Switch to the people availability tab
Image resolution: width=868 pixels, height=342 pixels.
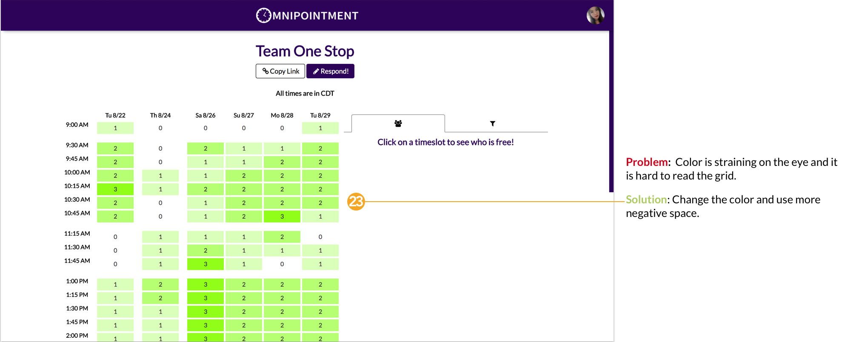[x=398, y=123]
